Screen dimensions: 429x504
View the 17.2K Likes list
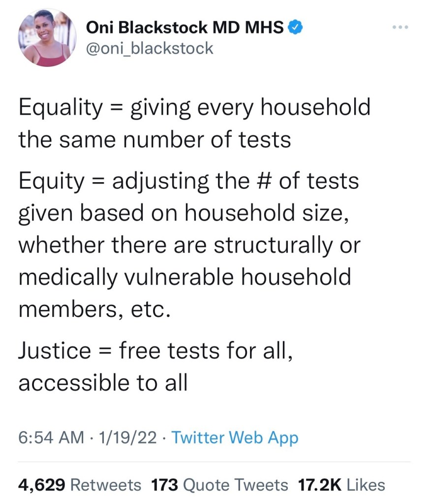point(341,485)
